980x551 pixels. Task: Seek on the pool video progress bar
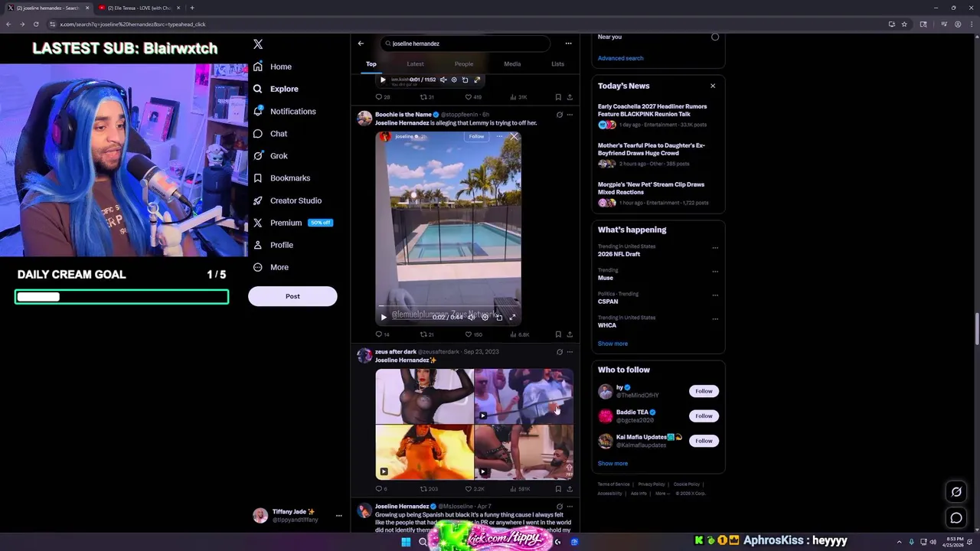pyautogui.click(x=448, y=306)
